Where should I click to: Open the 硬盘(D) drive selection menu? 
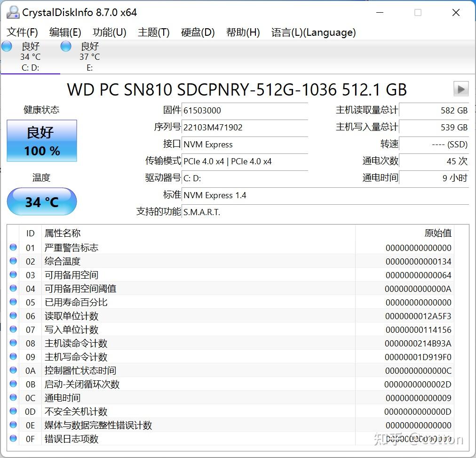197,32
